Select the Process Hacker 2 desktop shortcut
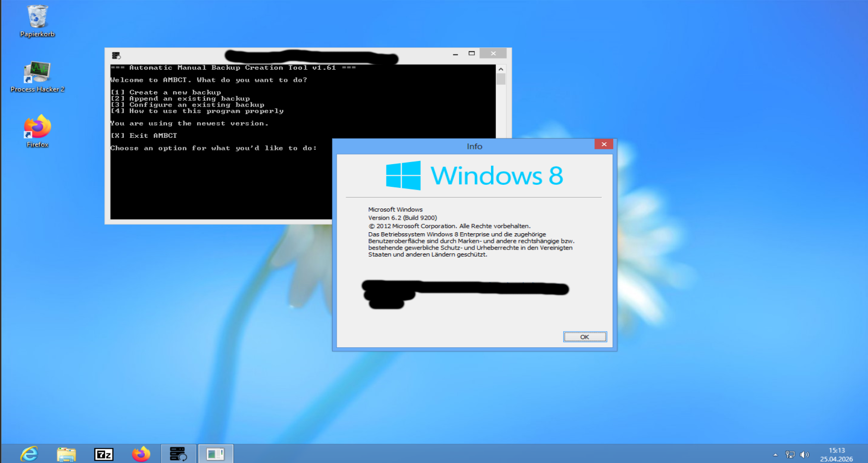868x463 pixels. (x=37, y=77)
